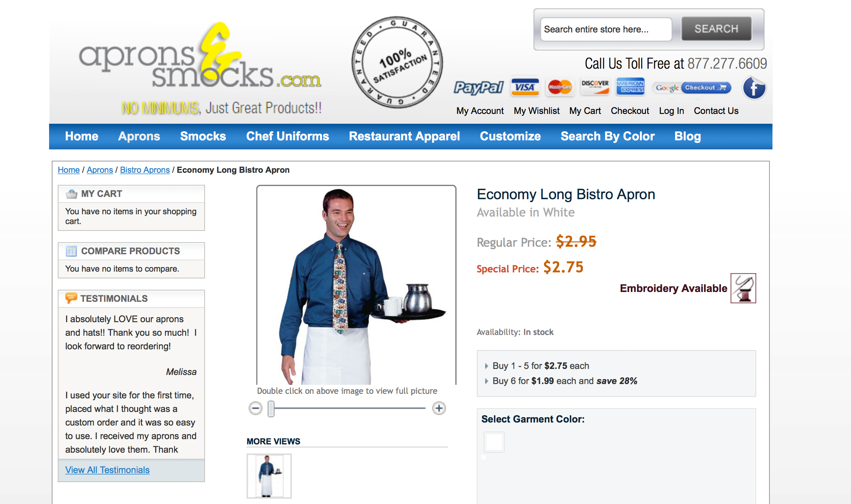The image size is (851, 504).
Task: Click the 100% Satisfaction Guaranteed stamp
Action: (397, 62)
